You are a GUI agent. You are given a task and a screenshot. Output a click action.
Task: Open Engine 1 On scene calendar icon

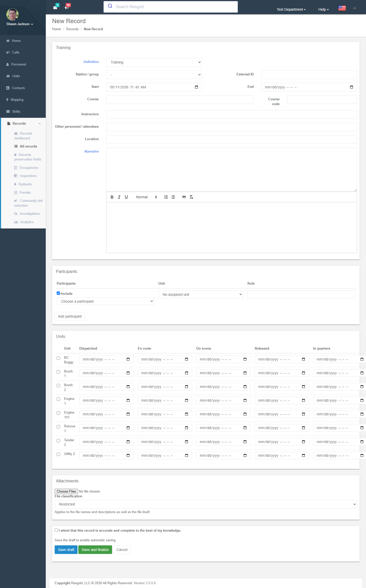pos(245,400)
